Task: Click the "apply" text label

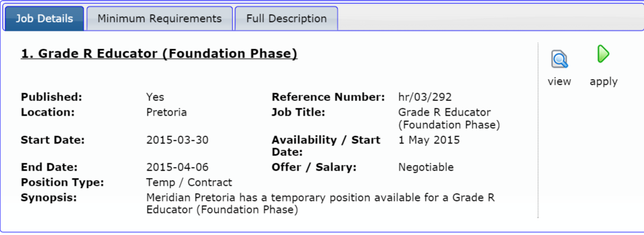Action: 604,82
